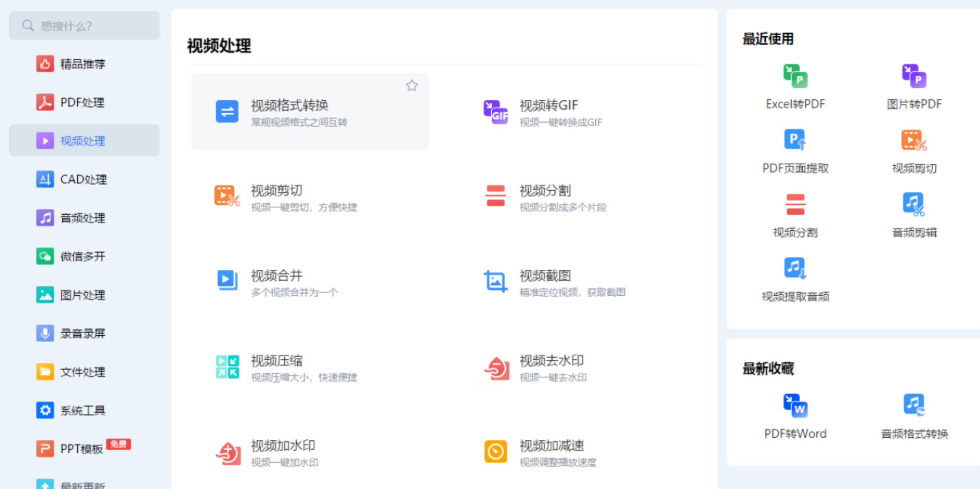The height and width of the screenshot is (489, 980).
Task: Switch to the PDF处理 category
Action: click(x=83, y=103)
